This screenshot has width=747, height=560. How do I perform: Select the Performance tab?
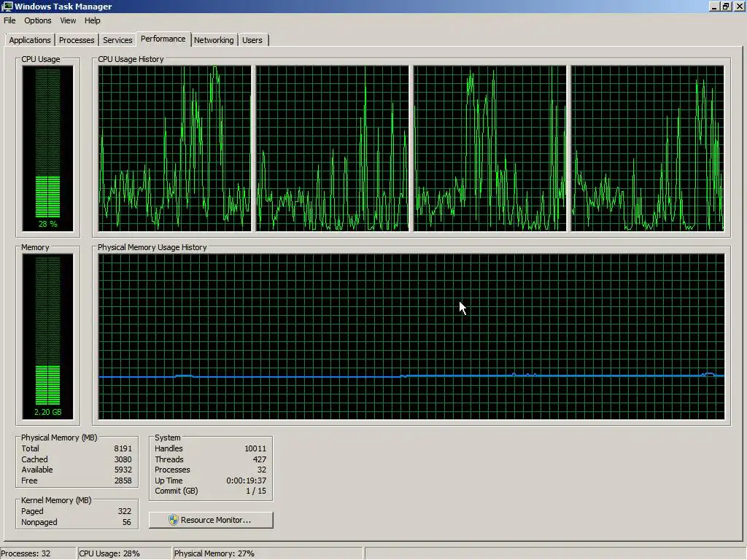(x=163, y=39)
